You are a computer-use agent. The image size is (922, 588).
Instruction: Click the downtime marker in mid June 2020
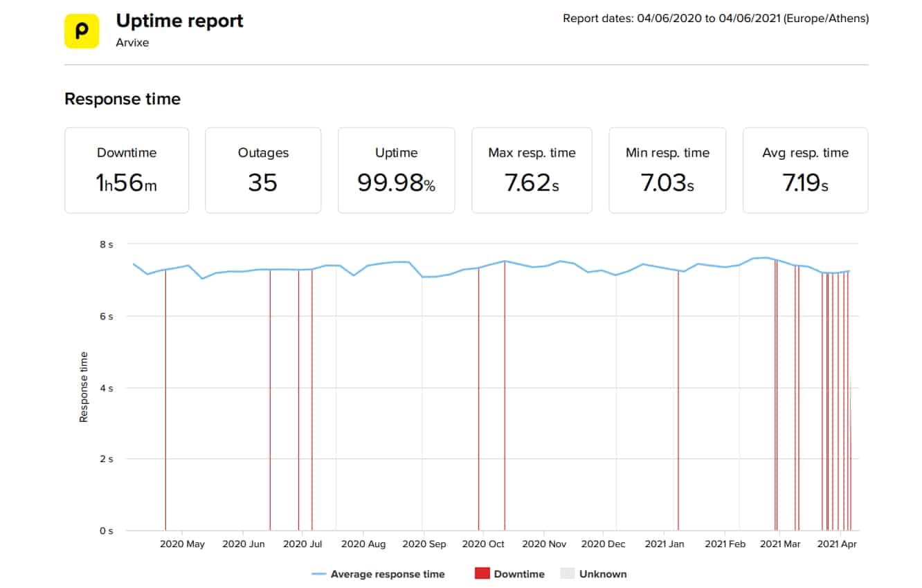[x=270, y=400]
